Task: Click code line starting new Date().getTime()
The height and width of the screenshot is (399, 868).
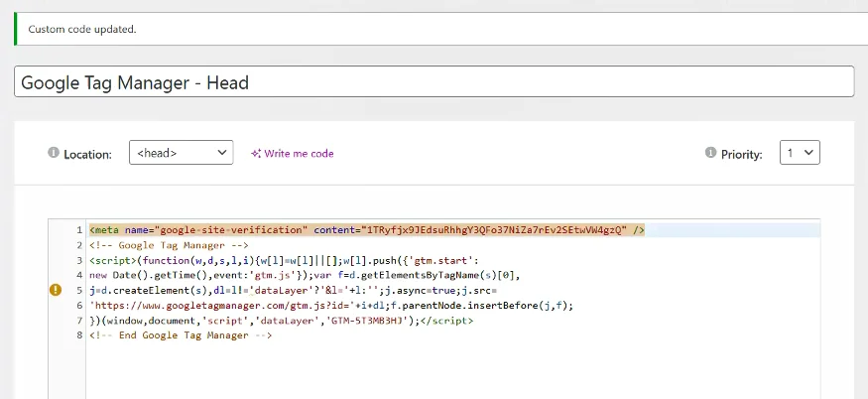Action: [x=305, y=275]
